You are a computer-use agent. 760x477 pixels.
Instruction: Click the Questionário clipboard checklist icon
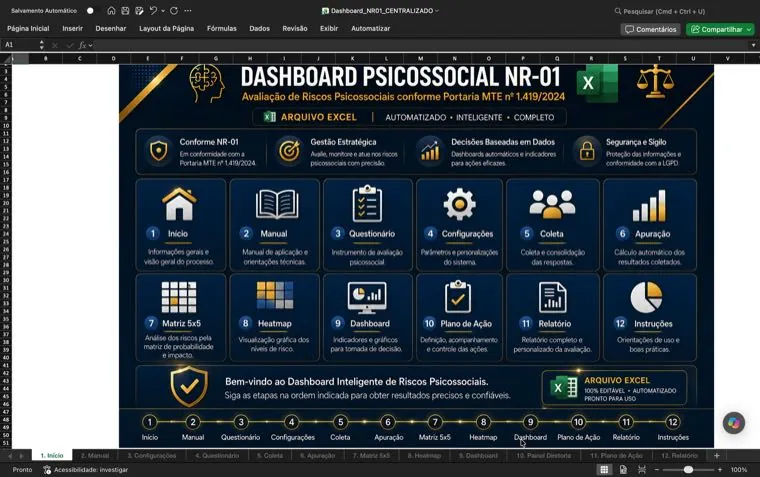(x=367, y=204)
